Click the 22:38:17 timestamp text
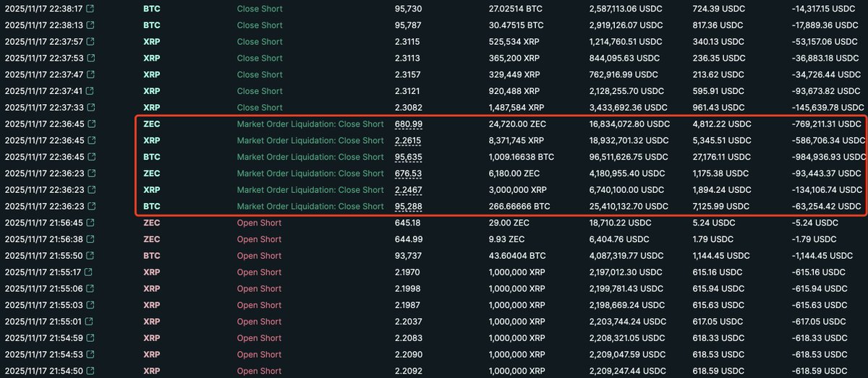 coord(43,9)
